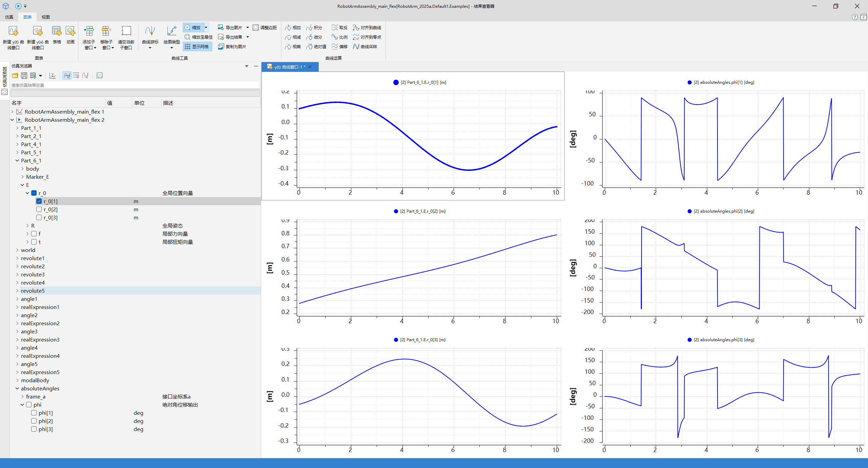
Task: Open the folder icon in simulation browser
Action: click(15, 76)
